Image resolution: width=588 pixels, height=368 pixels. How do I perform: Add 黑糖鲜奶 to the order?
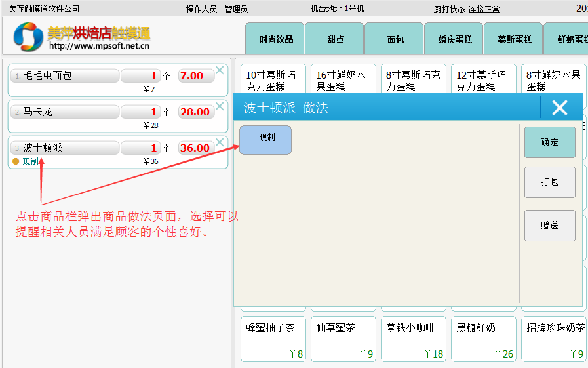tap(486, 339)
